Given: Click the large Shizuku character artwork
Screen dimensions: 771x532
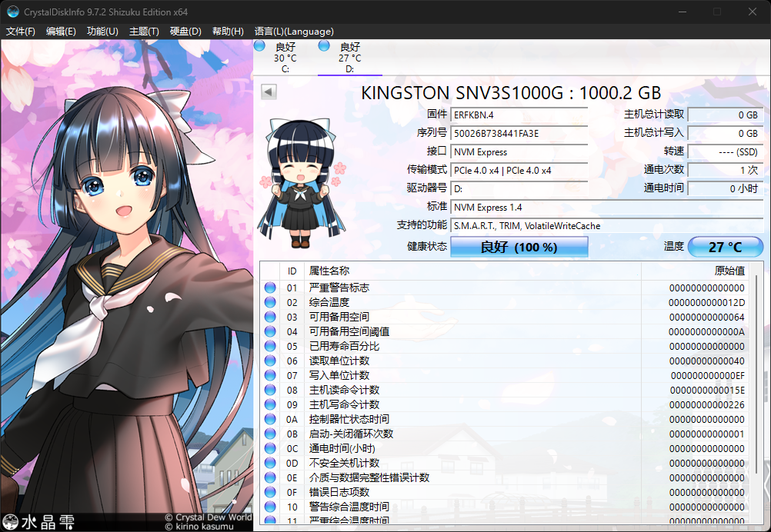Looking at the screenshot, I should click(x=127, y=285).
